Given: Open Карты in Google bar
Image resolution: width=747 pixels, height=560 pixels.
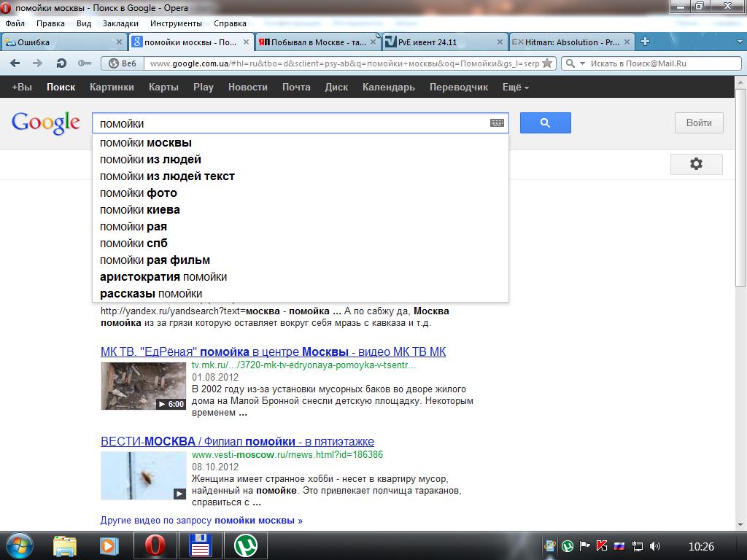Looking at the screenshot, I should point(163,87).
